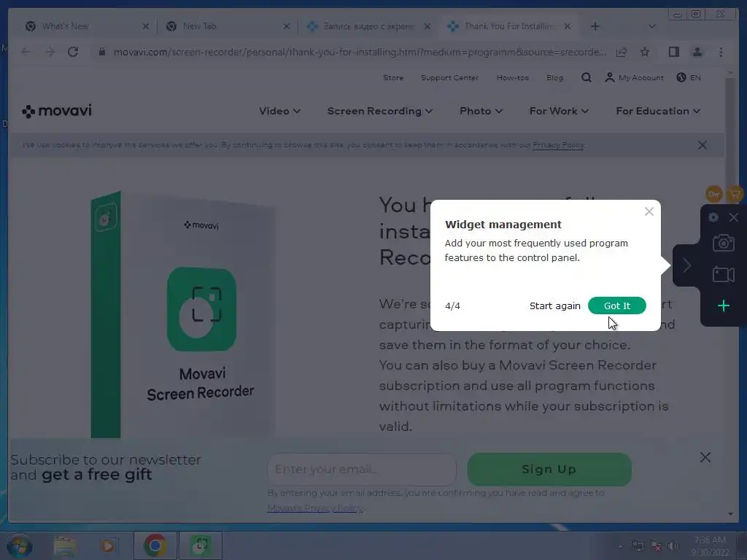Screen dimensions: 747x560
Task: Click the page vertical scrollbar
Action: pos(730,294)
